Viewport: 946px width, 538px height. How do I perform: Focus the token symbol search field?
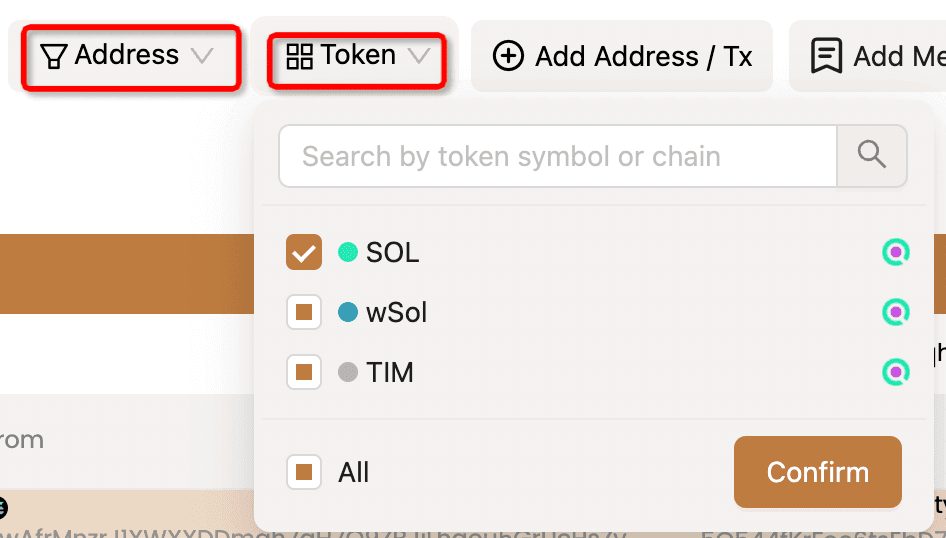[557, 156]
